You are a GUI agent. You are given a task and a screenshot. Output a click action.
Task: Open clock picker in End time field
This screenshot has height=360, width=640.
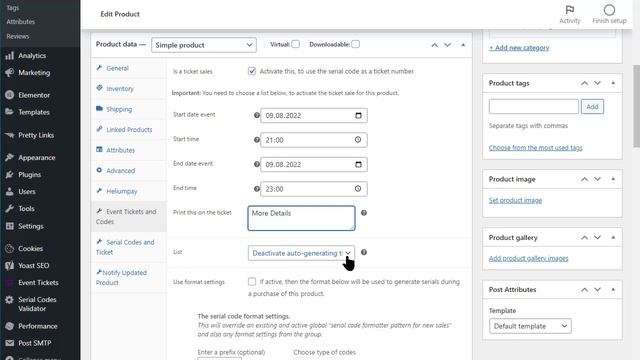click(x=358, y=189)
